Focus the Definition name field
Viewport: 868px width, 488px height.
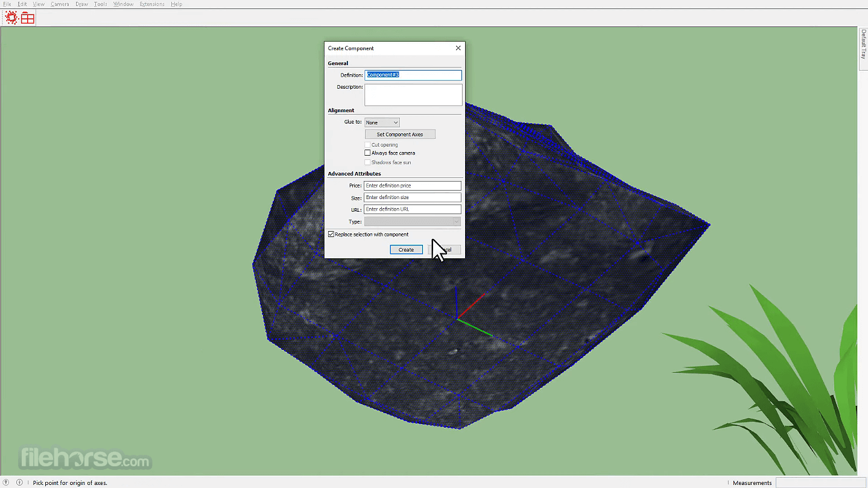413,75
